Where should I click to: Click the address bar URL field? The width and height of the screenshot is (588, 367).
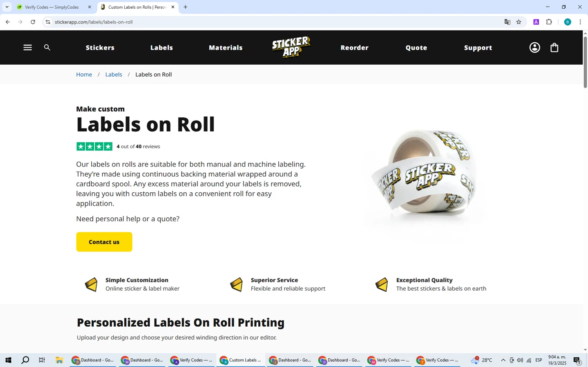pos(274,22)
